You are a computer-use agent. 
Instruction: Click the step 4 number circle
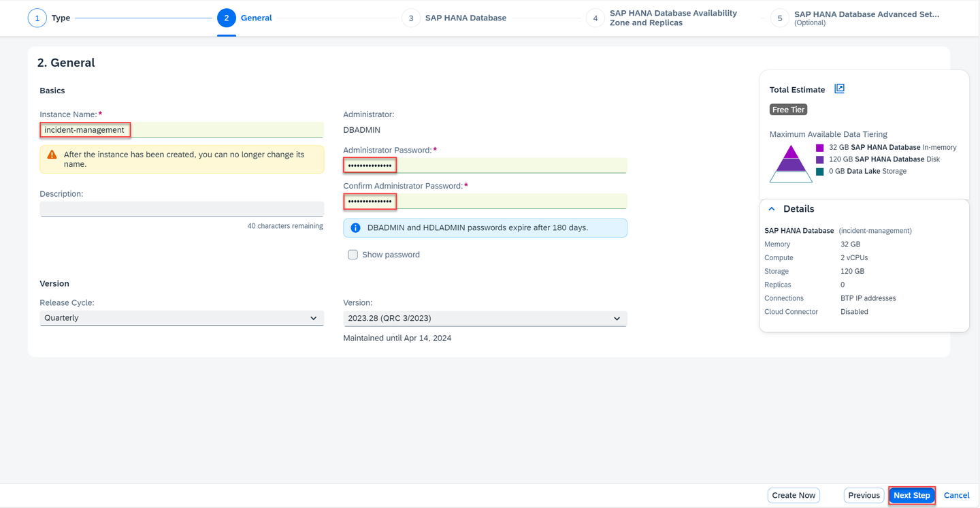(595, 18)
